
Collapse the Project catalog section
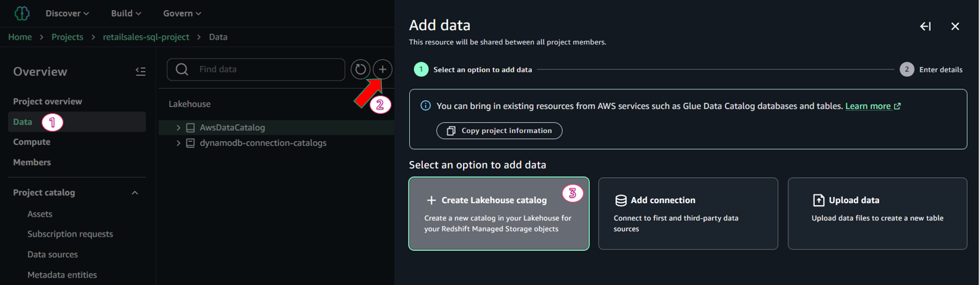point(135,193)
